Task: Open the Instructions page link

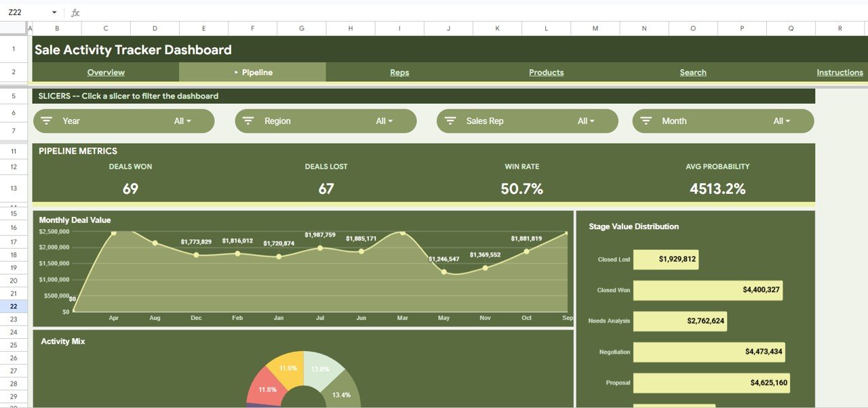Action: click(839, 72)
